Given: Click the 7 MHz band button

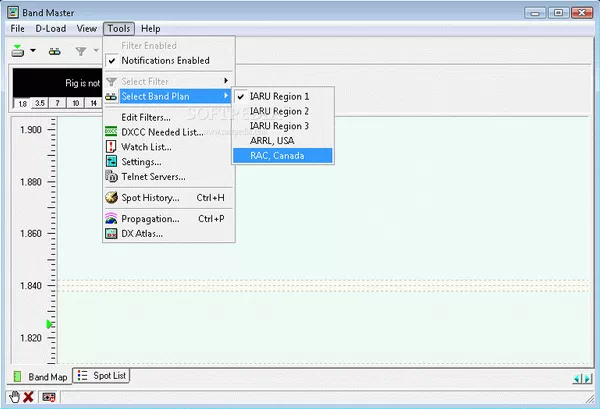Looking at the screenshot, I should click(x=58, y=104).
